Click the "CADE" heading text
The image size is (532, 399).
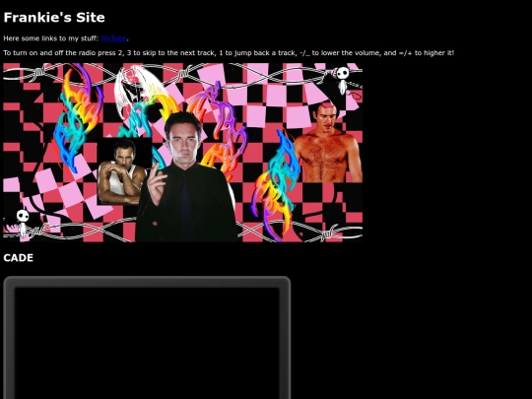(19, 258)
